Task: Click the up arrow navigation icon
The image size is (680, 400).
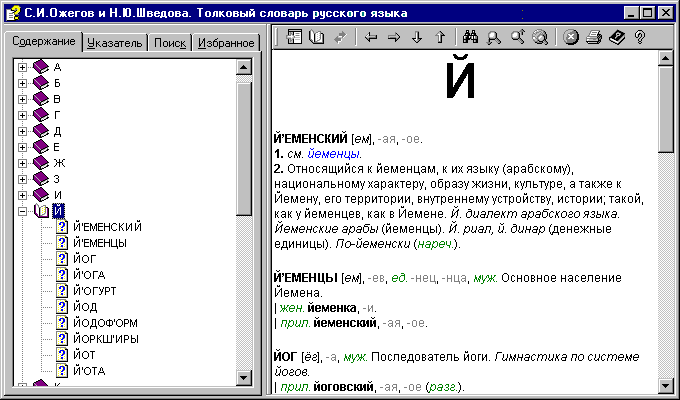Action: [x=439, y=37]
